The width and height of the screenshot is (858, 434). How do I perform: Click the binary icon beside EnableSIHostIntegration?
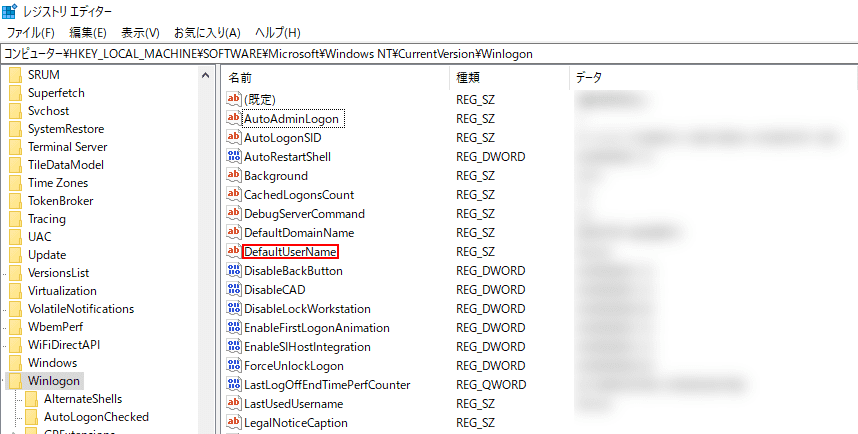point(234,346)
